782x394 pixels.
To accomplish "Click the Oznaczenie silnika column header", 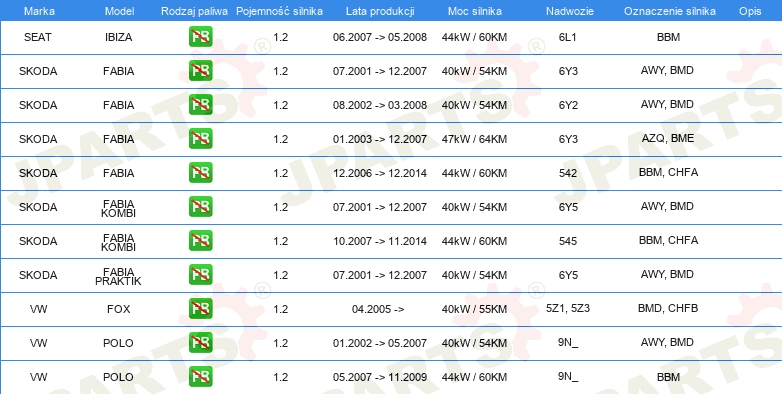I will [670, 11].
